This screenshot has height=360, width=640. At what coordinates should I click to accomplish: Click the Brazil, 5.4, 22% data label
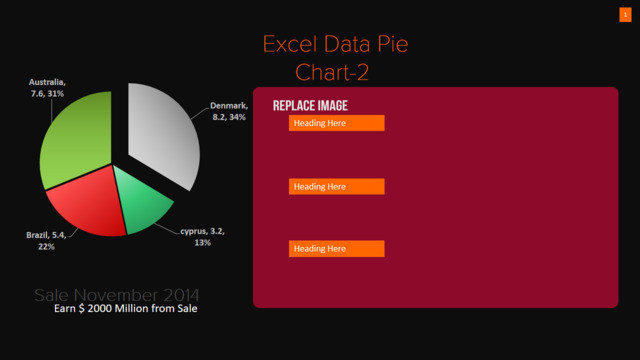46,240
